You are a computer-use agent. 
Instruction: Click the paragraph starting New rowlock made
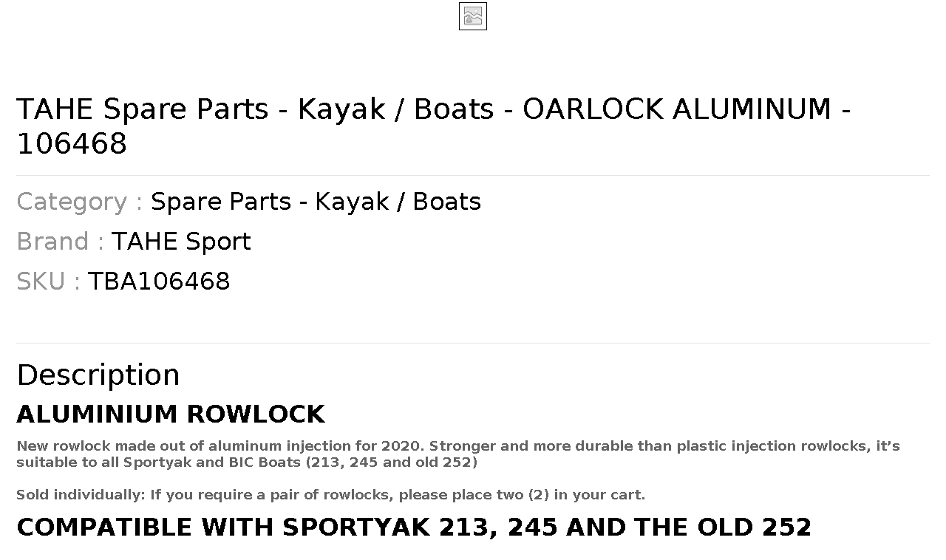pos(458,454)
